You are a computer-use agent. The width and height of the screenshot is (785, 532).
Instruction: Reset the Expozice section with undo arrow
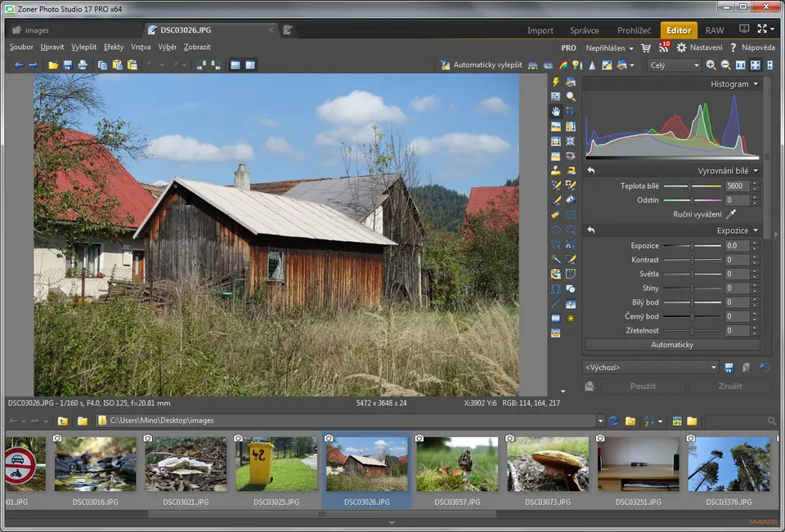pyautogui.click(x=590, y=230)
